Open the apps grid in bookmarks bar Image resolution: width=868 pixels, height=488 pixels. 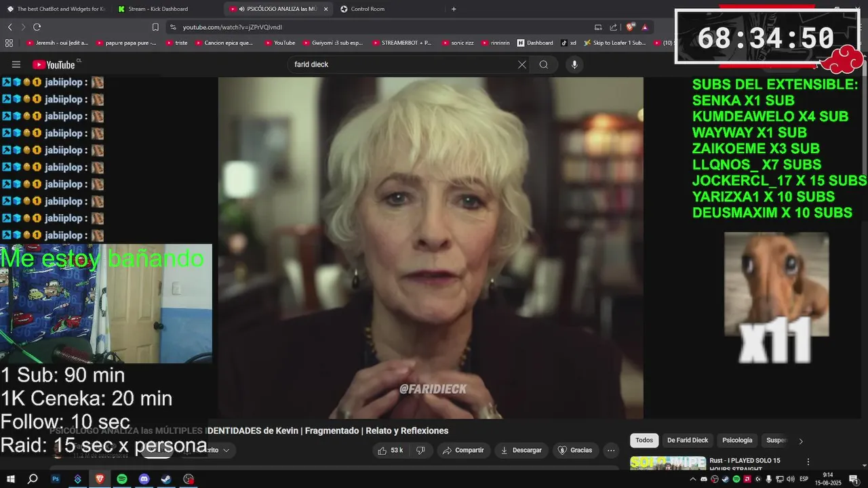[9, 43]
